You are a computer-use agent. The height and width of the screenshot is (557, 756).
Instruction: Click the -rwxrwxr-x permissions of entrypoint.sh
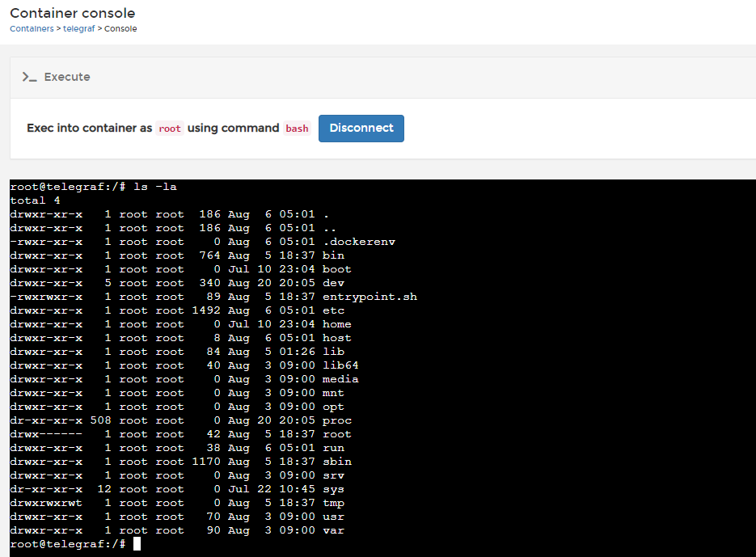click(x=46, y=297)
